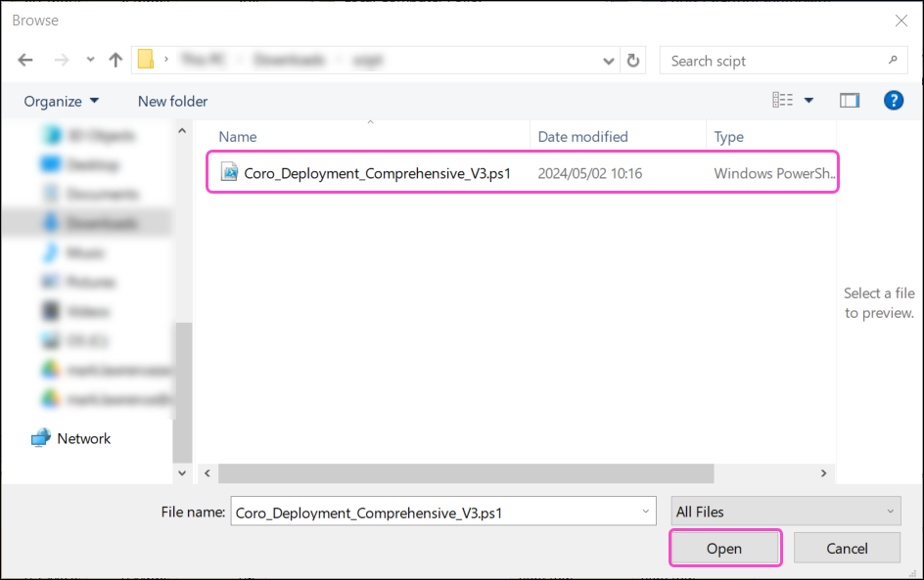
Task: Click the folder icon in the address bar
Action: [150, 60]
